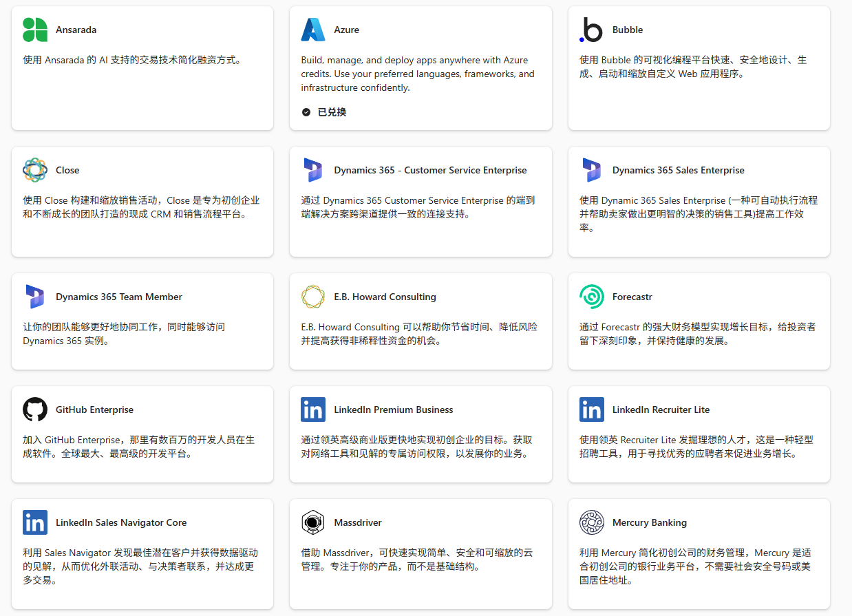Open Dynamics 365 - Customer Service Enterprise title

431,170
